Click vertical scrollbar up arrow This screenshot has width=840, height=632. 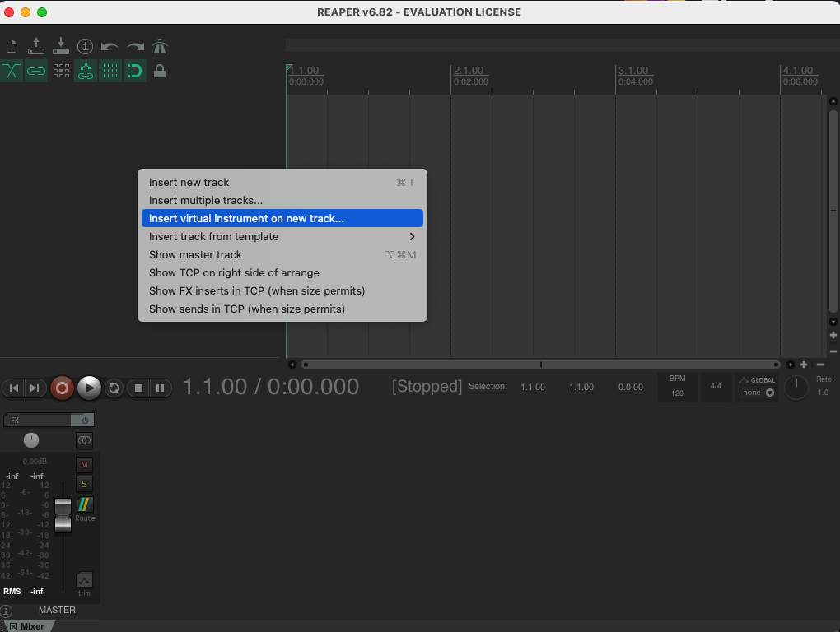coord(833,101)
